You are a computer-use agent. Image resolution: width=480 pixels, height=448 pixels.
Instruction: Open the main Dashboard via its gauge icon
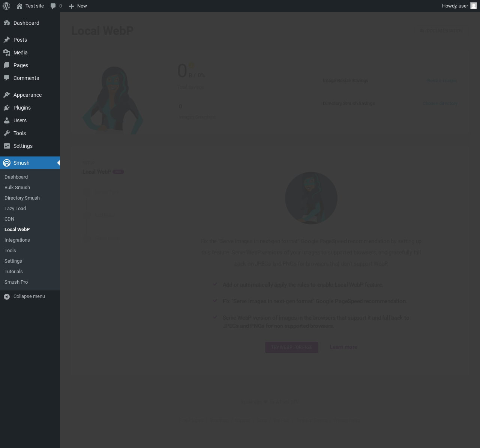tap(7, 23)
